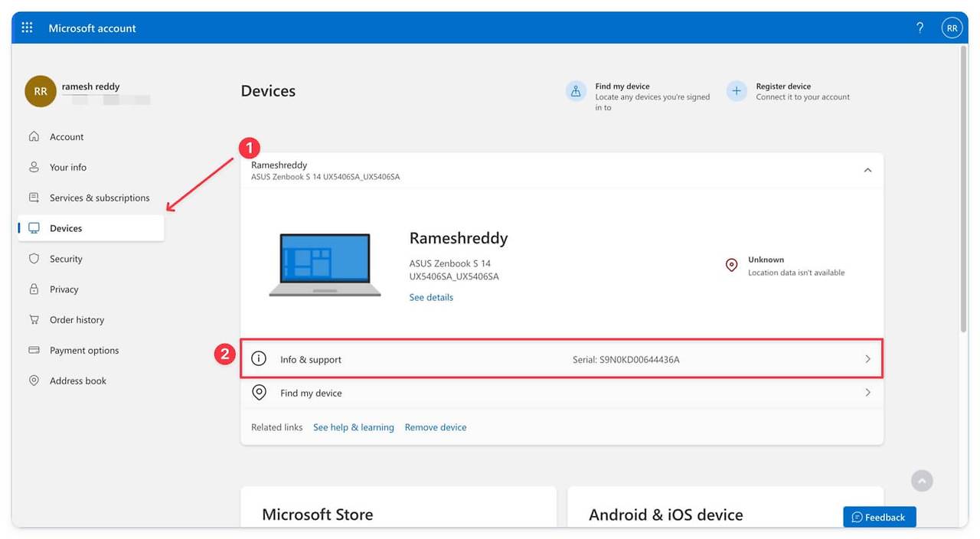This screenshot has height=539, width=980.
Task: Click the Microsoft Store card heading
Action: click(x=318, y=514)
